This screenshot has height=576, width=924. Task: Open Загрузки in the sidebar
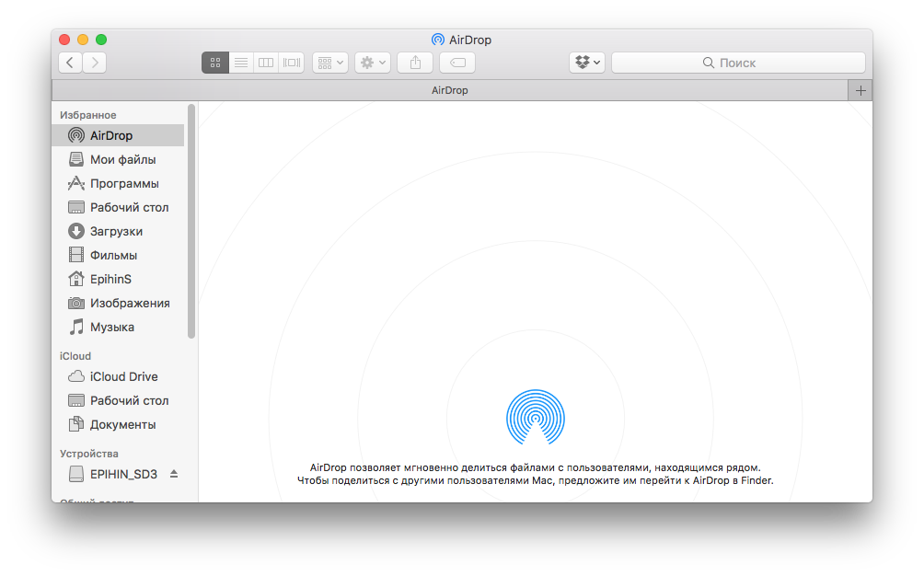pos(116,231)
